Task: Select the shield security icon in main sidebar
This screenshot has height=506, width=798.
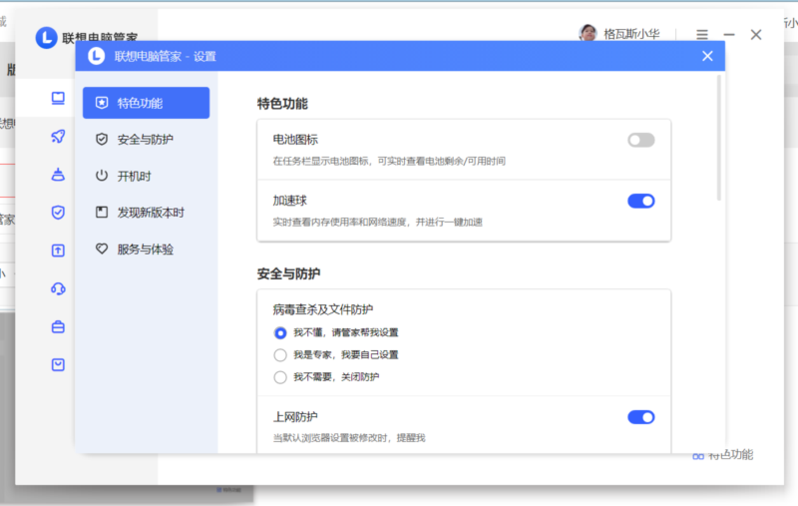Action: point(58,212)
